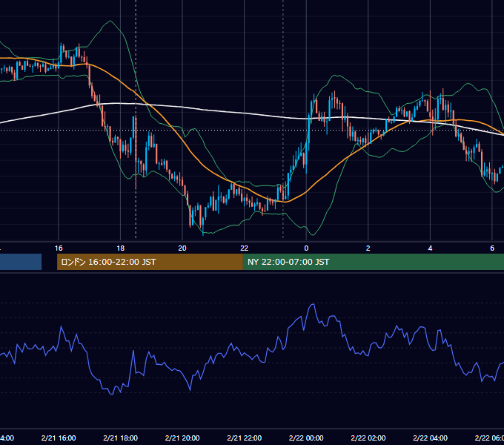Click the 2/21 16:00 date label
This screenshot has height=445, width=504.
tap(59, 438)
